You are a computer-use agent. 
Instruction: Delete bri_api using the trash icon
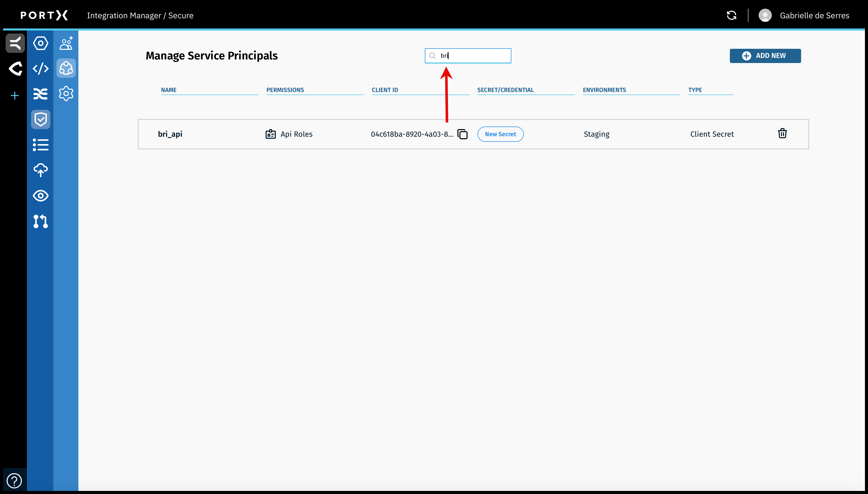pyautogui.click(x=782, y=133)
